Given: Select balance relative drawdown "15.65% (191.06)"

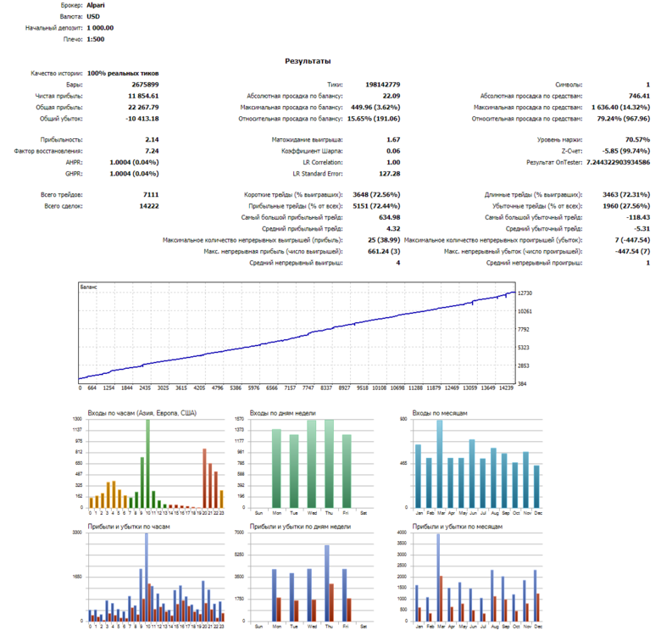Looking at the screenshot, I should [x=373, y=119].
